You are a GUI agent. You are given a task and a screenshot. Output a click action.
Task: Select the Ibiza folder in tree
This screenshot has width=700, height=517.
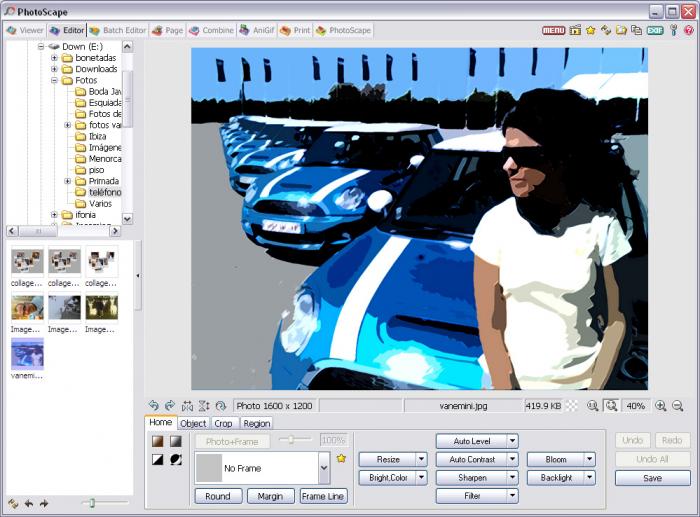click(97, 136)
